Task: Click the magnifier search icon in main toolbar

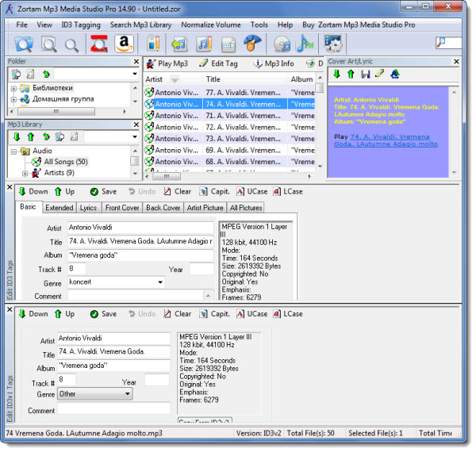Action: [71, 44]
